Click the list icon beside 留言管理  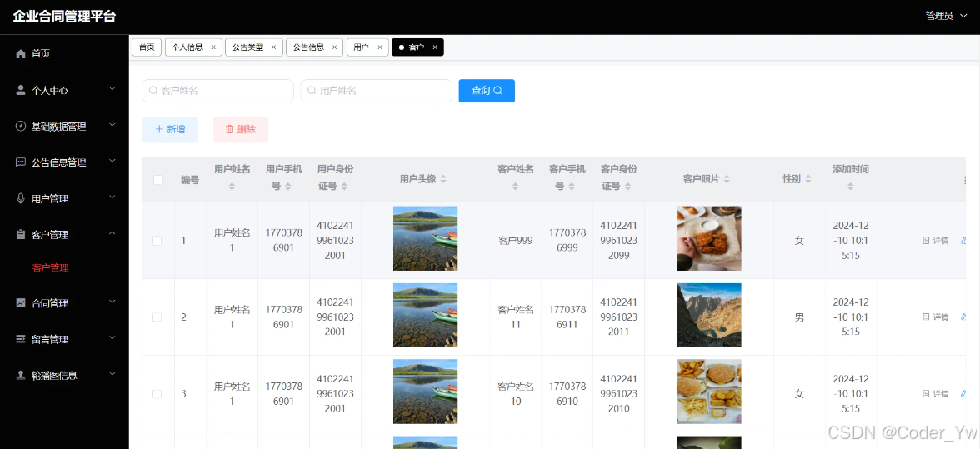[21, 339]
